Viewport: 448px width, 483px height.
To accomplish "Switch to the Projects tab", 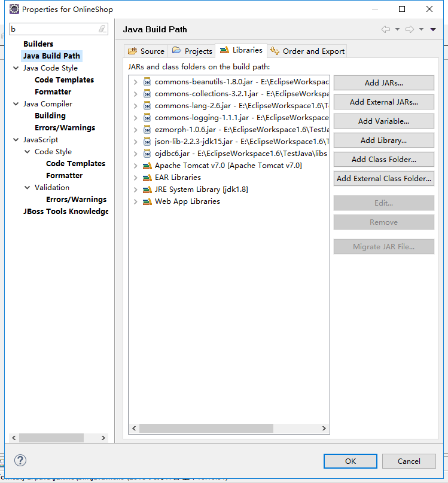I will (x=192, y=51).
